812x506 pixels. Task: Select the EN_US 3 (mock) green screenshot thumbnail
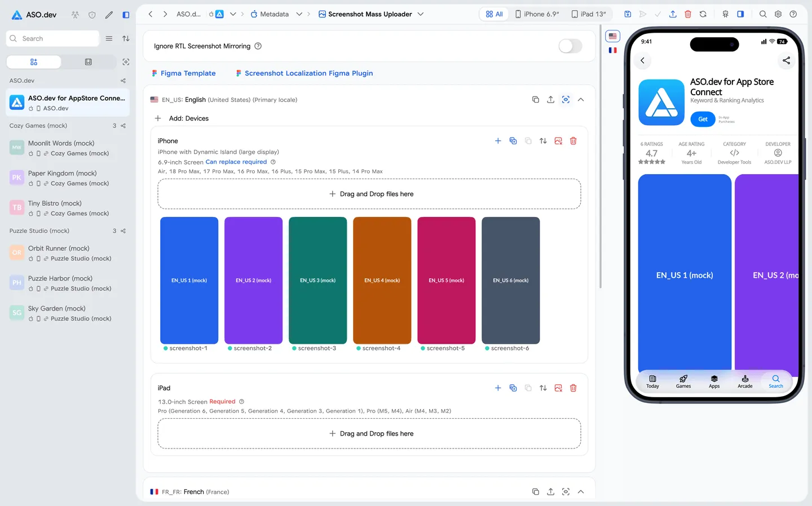(x=317, y=281)
